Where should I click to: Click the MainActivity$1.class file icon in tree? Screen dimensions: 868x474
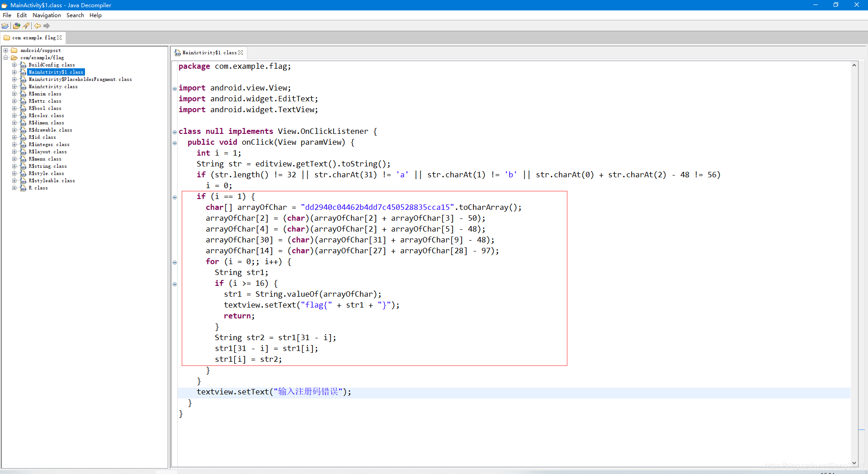coord(23,72)
